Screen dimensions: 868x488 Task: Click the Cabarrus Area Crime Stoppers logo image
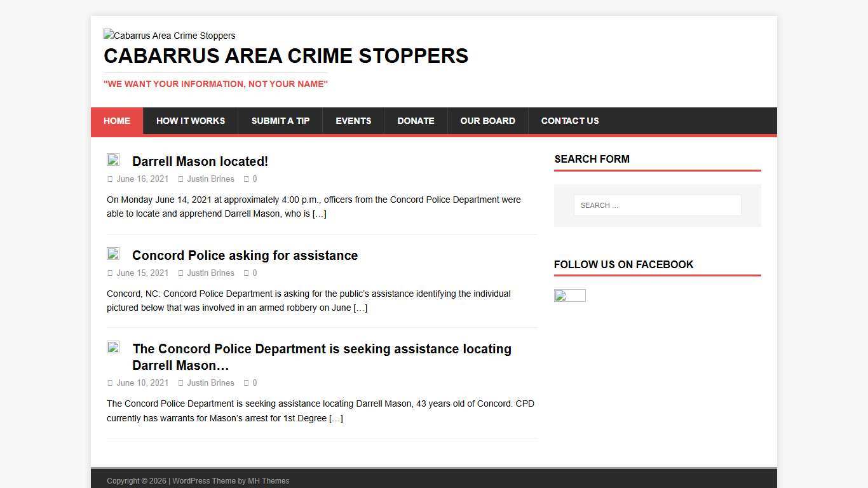[x=169, y=36]
